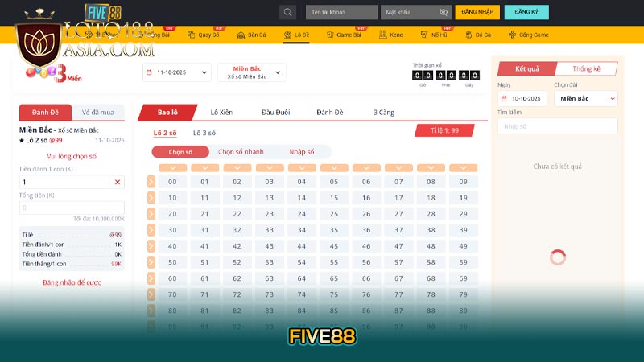This screenshot has height=362, width=644.
Task: Select entire row starting with 70
Action: click(151, 294)
